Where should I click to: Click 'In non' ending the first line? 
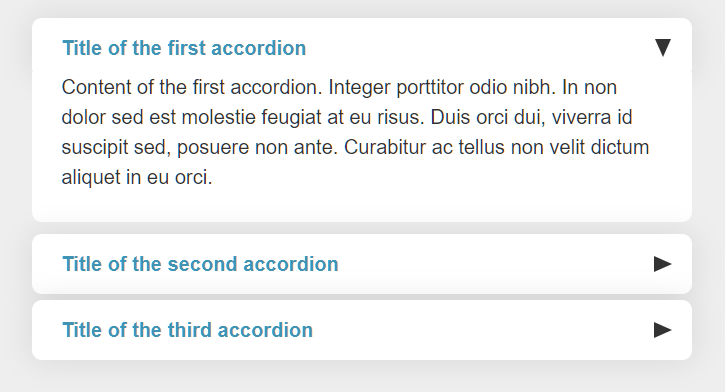tap(590, 87)
